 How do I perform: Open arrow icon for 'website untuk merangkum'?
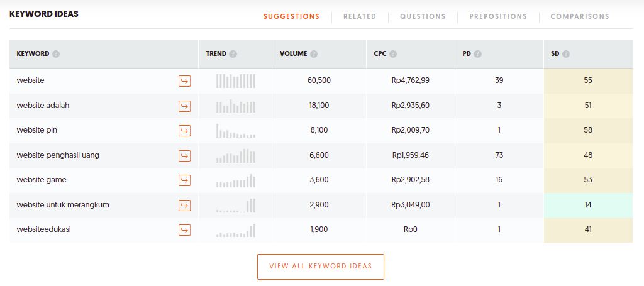coord(184,206)
